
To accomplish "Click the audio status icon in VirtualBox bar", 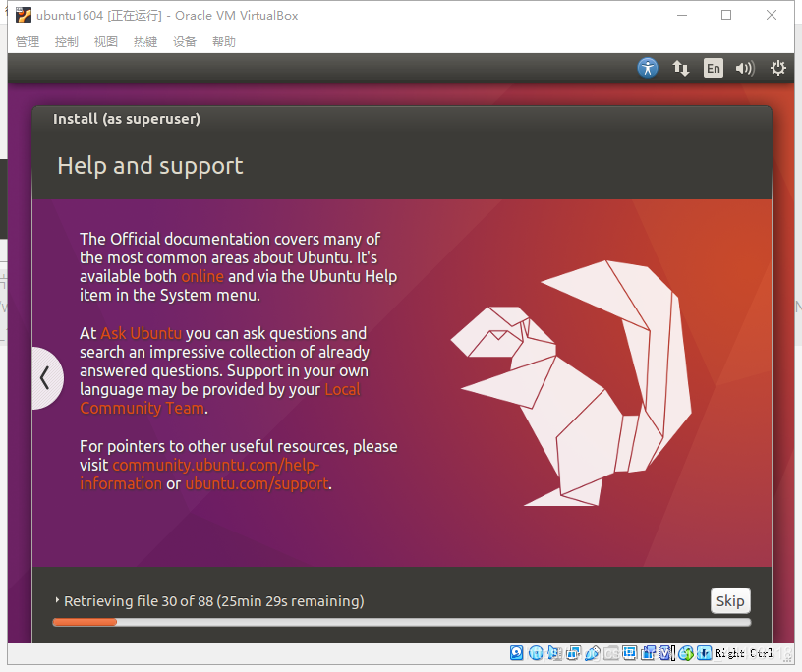I will pos(555,652).
